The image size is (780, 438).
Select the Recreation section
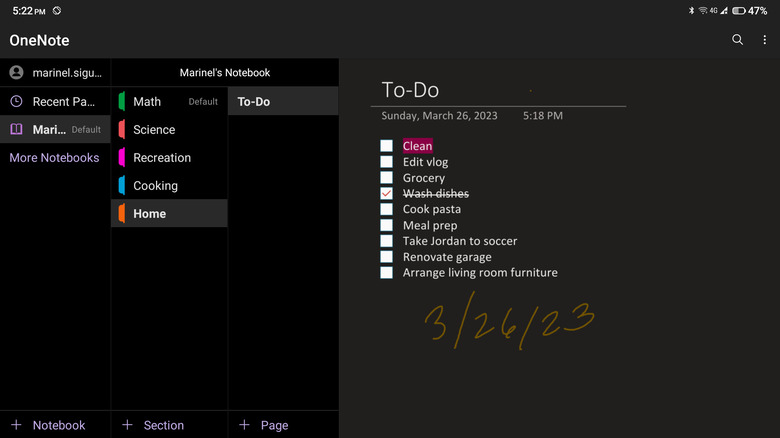161,157
